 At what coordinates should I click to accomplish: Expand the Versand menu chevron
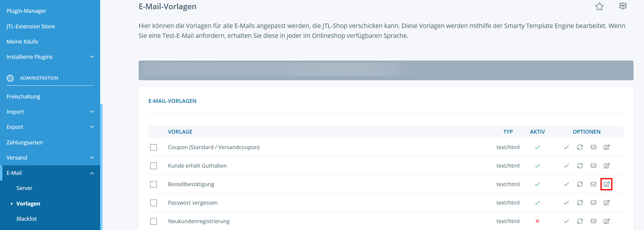click(92, 158)
